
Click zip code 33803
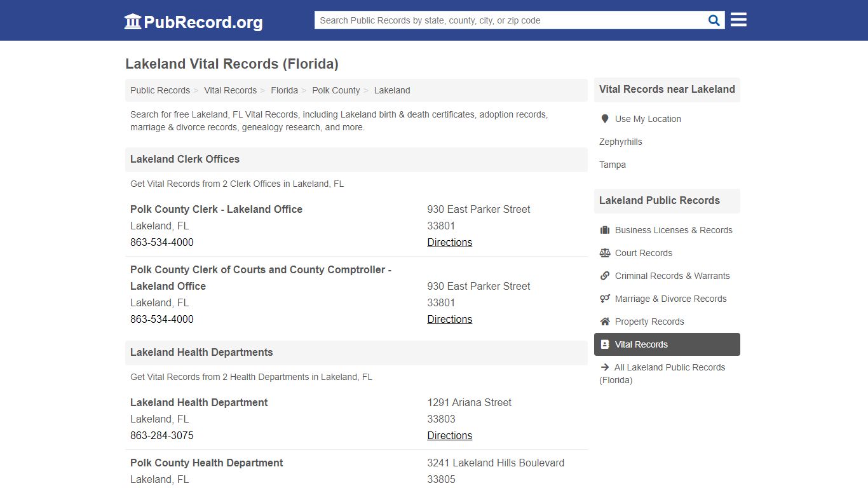[441, 419]
